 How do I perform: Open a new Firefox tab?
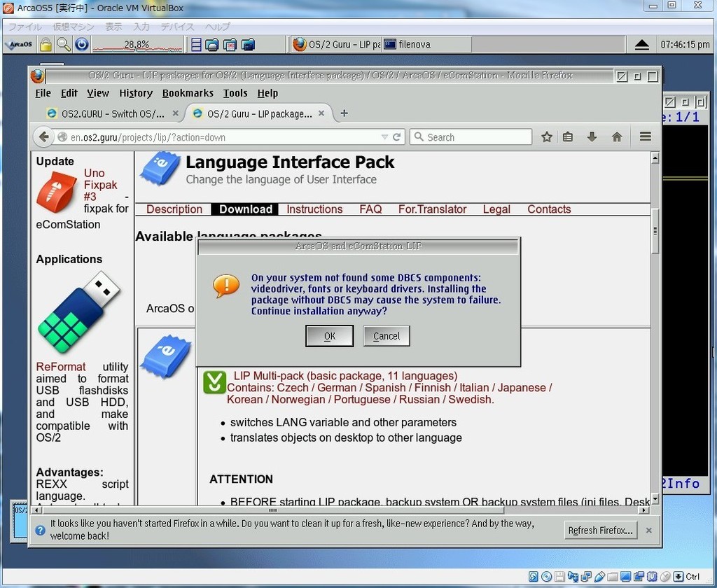click(344, 113)
